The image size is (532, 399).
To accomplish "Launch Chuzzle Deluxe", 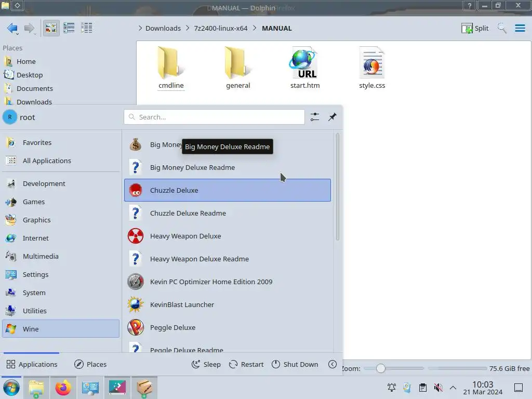I will (228, 190).
